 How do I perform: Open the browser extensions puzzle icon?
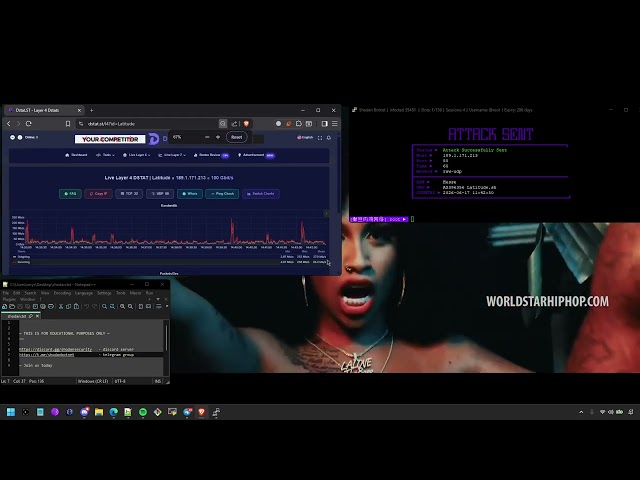point(299,124)
